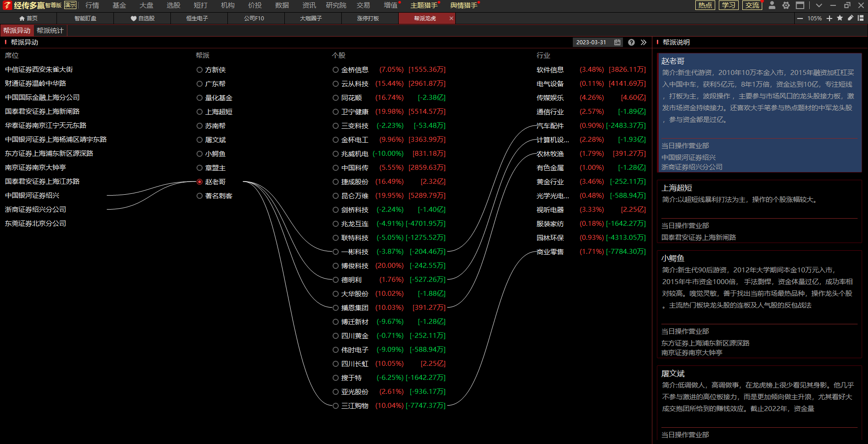Image resolution: width=868 pixels, height=444 pixels.
Task: Open the 主题猎手 menu
Action: [424, 5]
